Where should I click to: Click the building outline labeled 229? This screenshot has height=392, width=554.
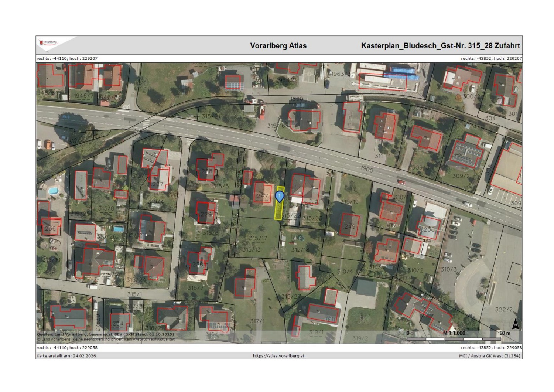pyautogui.click(x=205, y=213)
